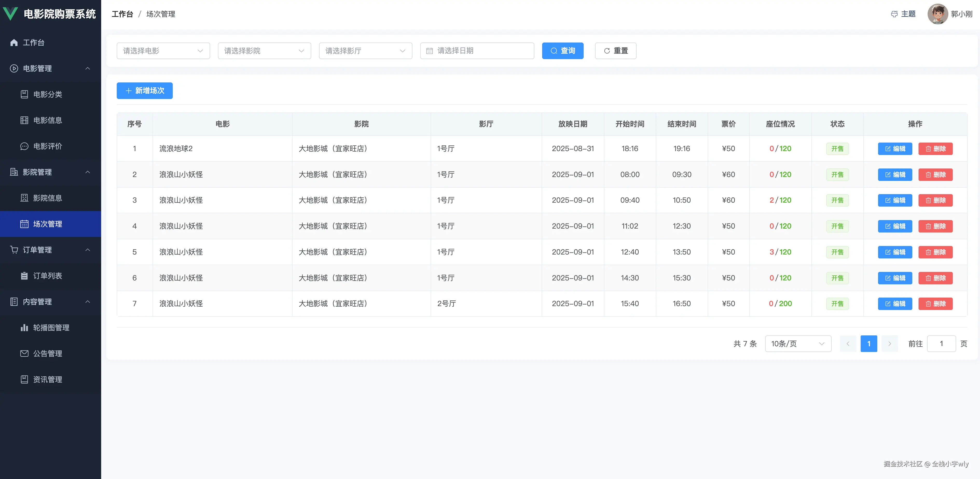The width and height of the screenshot is (980, 479).
Task: Open the 请选择电影 dropdown
Action: click(163, 51)
